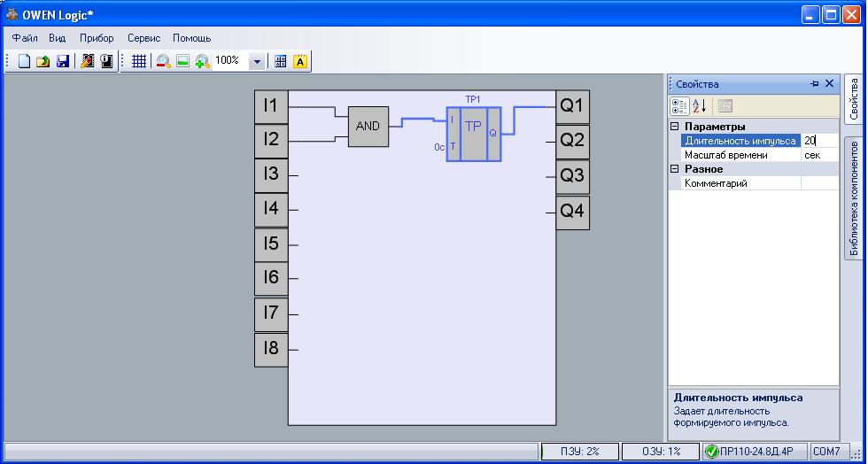Click the green connection check icon
This screenshot has height=464, width=868.
point(711,452)
